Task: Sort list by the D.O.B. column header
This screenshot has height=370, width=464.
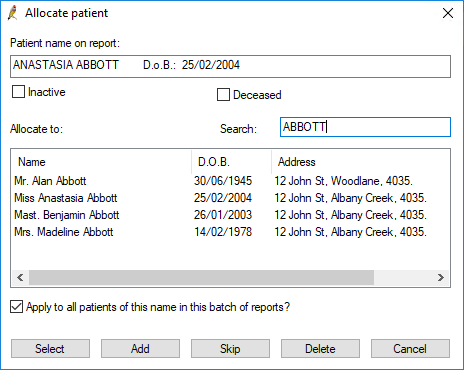Action: 232,162
